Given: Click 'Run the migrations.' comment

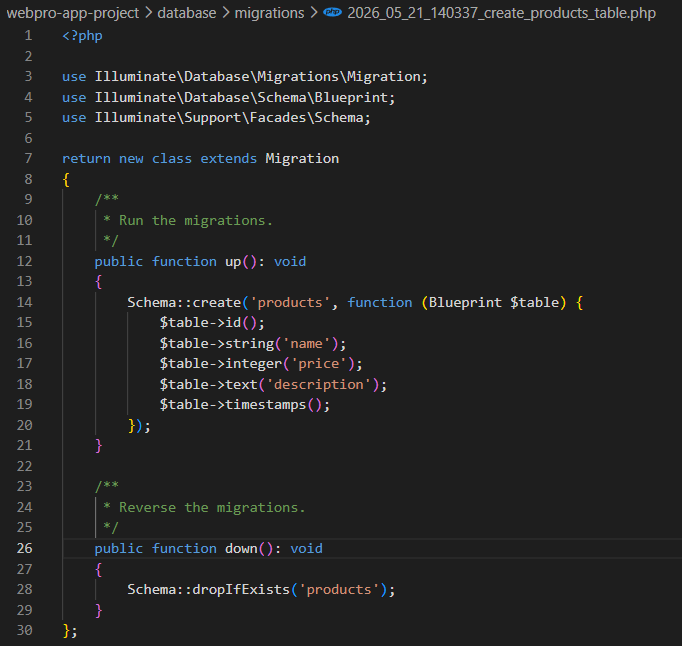Looking at the screenshot, I should (196, 221).
